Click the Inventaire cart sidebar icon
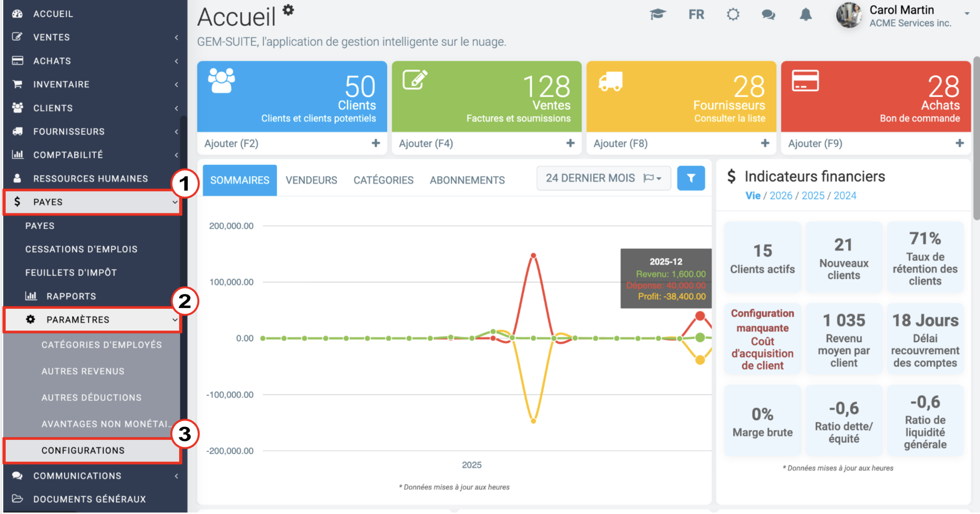This screenshot has width=980, height=514. 17,84
